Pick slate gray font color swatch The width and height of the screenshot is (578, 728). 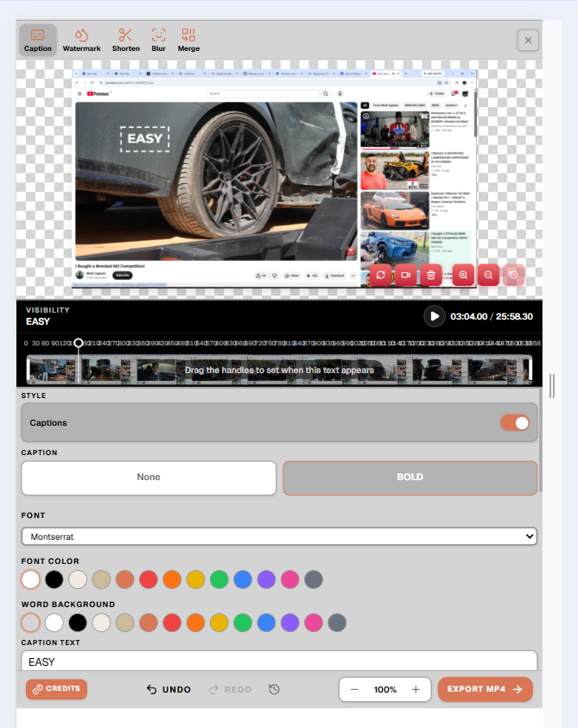(x=314, y=579)
